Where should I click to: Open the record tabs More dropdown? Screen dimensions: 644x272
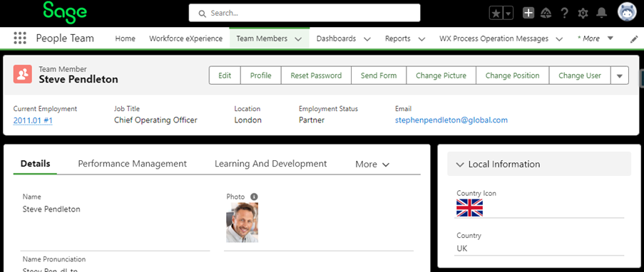coord(372,164)
